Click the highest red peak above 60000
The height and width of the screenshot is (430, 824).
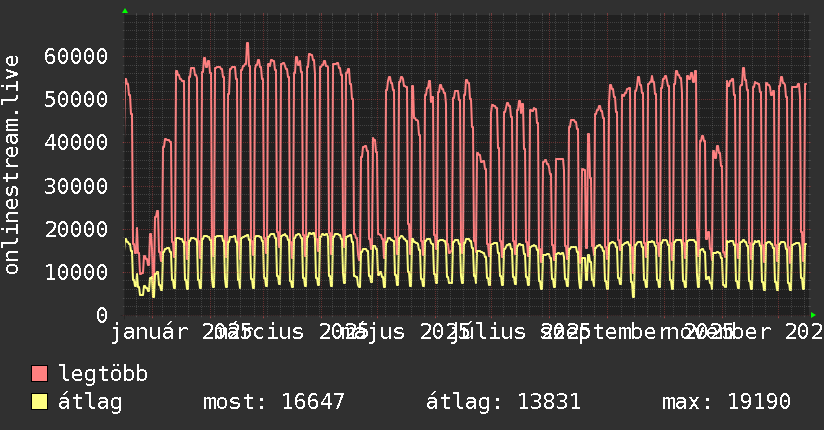coord(247,44)
